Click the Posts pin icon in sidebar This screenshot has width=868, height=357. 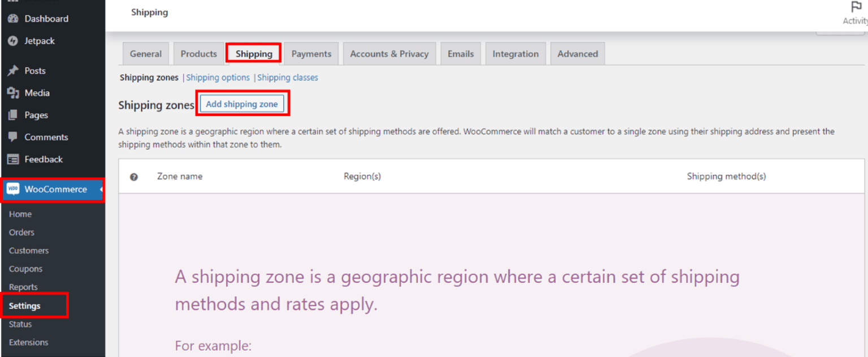(12, 70)
